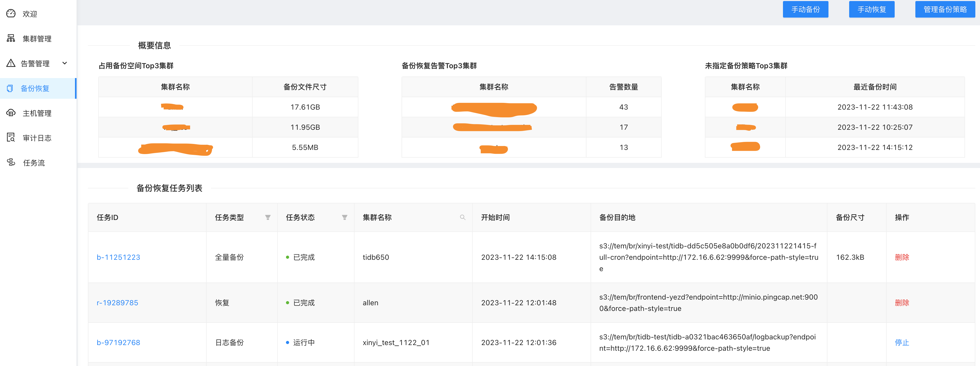Click the 集群名称 column search icon

(463, 217)
